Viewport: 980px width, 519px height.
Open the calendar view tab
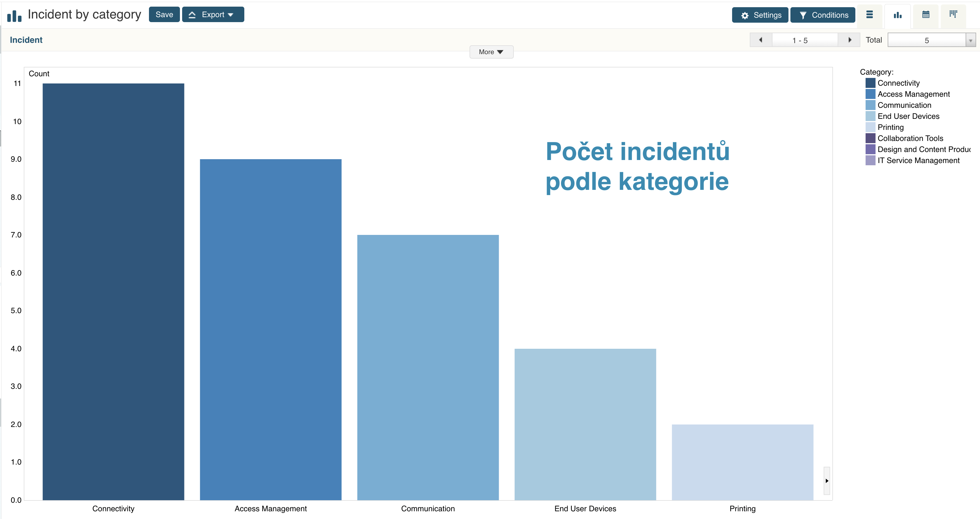point(926,15)
